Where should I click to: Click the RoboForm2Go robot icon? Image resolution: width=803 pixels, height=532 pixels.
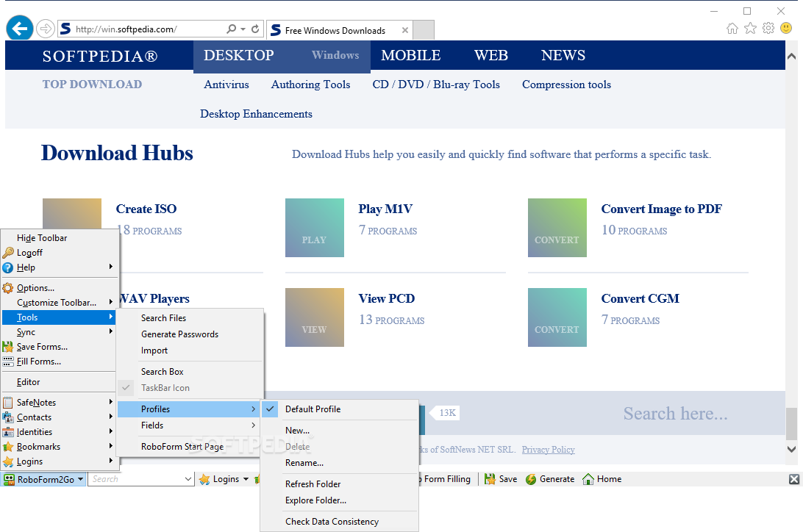tap(9, 479)
